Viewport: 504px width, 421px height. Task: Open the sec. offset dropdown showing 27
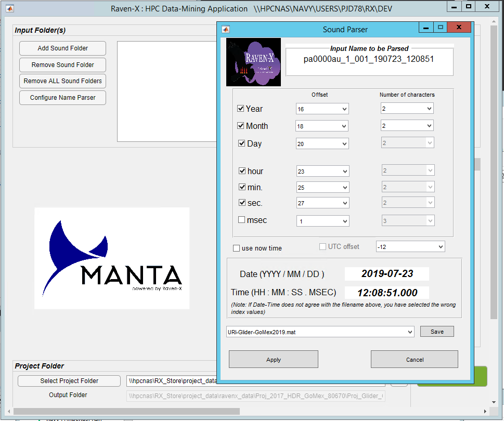[322, 203]
